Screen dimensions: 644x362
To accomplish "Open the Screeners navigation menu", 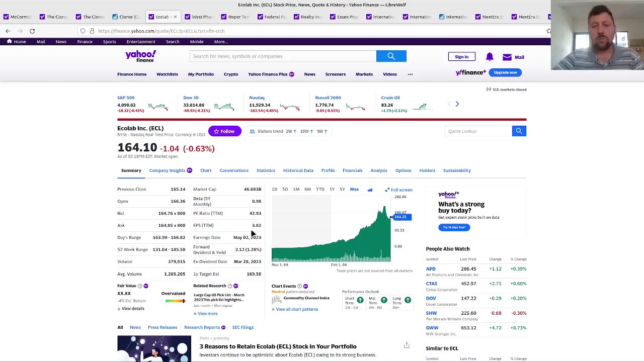I will (335, 74).
